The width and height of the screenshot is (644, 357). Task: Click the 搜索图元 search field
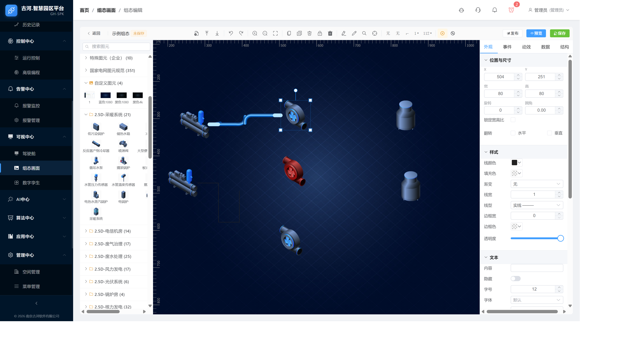(x=116, y=47)
